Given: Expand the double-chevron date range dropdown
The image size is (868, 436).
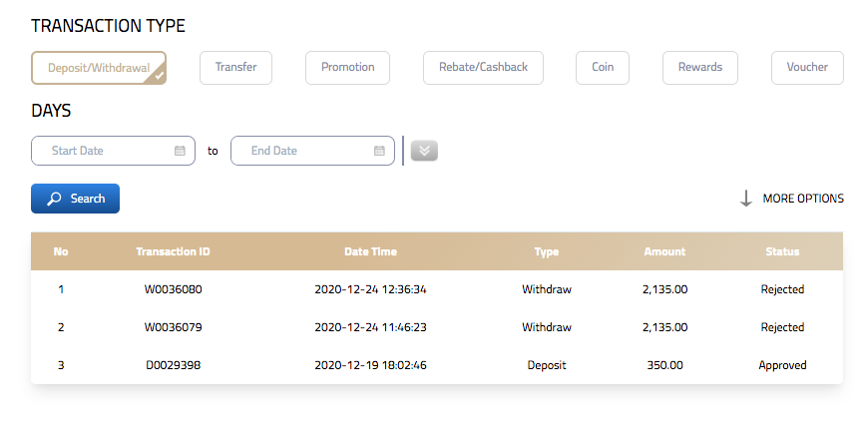Looking at the screenshot, I should (x=424, y=151).
